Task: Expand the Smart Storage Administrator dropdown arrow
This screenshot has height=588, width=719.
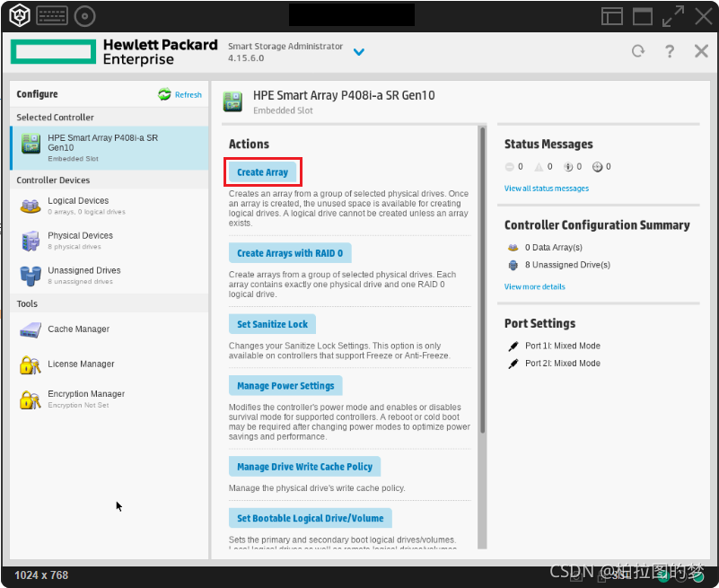Action: pyautogui.click(x=359, y=52)
